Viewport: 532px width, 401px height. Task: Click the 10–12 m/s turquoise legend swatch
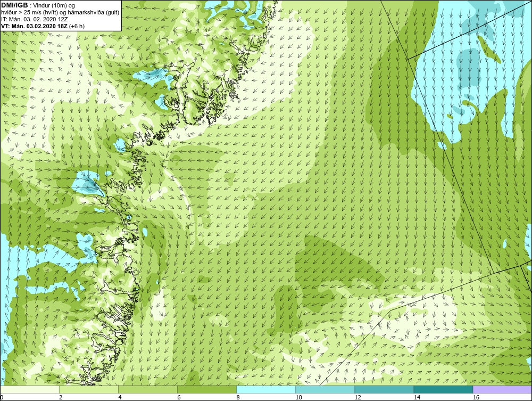(325, 389)
